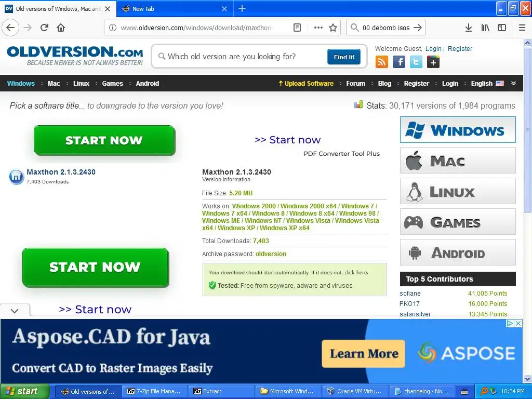532x399 pixels.
Task: Go back using the browser back arrow
Action: (x=10, y=28)
